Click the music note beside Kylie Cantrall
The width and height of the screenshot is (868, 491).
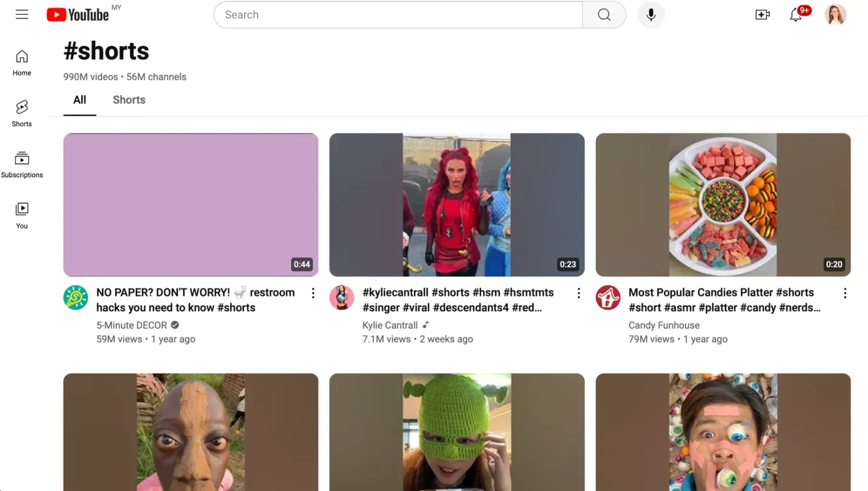pos(426,325)
